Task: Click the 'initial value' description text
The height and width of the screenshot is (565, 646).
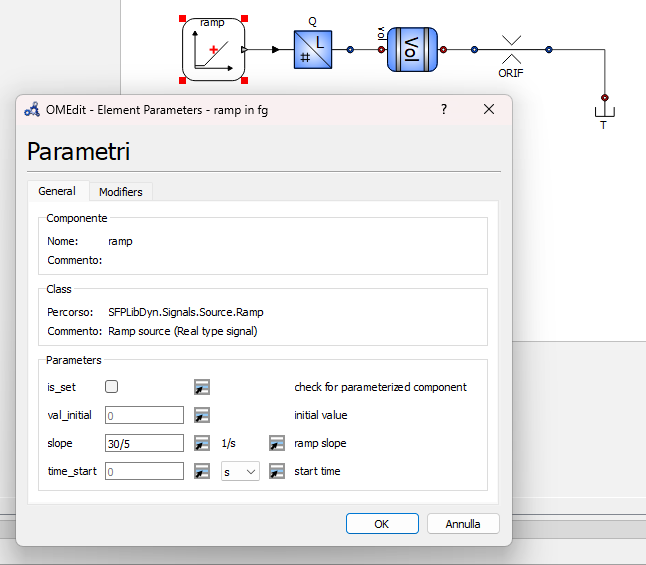Action: 321,415
